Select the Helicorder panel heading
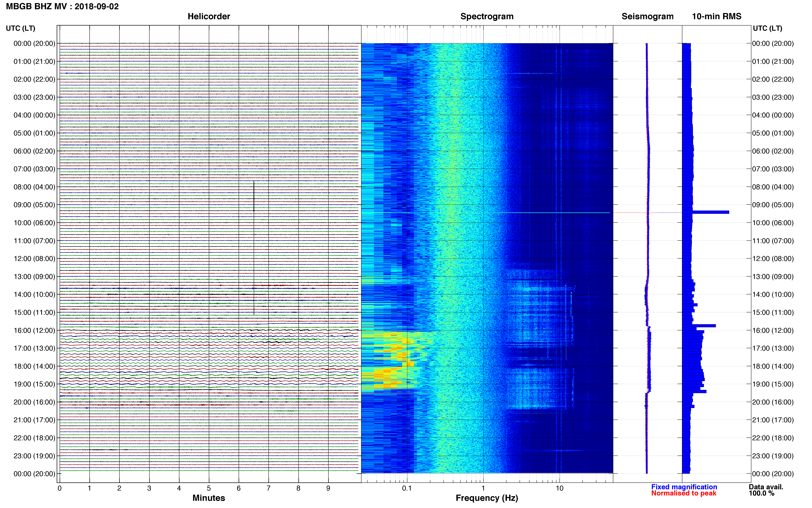 (208, 16)
